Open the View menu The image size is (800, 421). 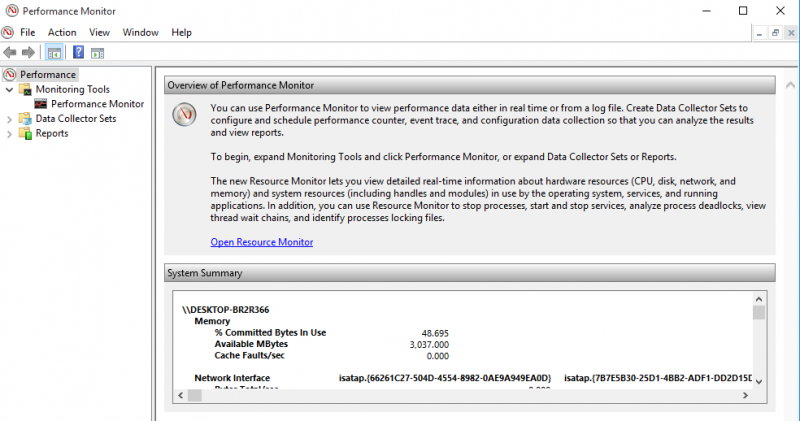tap(99, 32)
